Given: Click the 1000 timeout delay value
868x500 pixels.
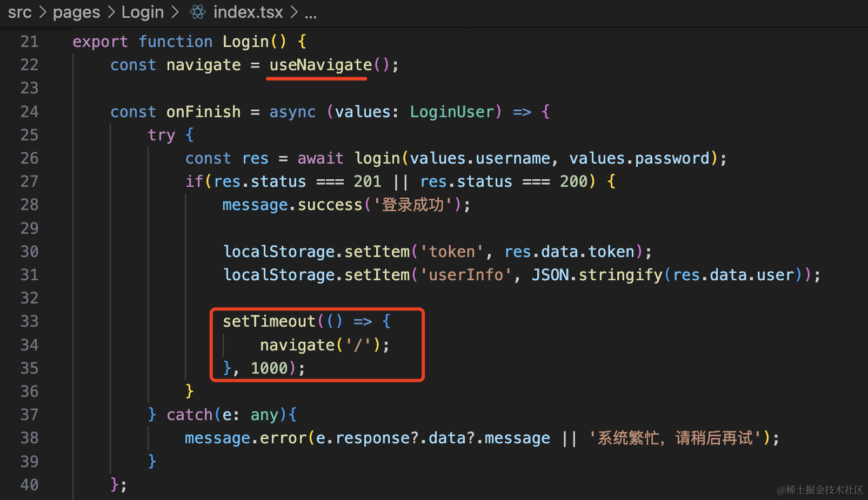Looking at the screenshot, I should pos(269,368).
